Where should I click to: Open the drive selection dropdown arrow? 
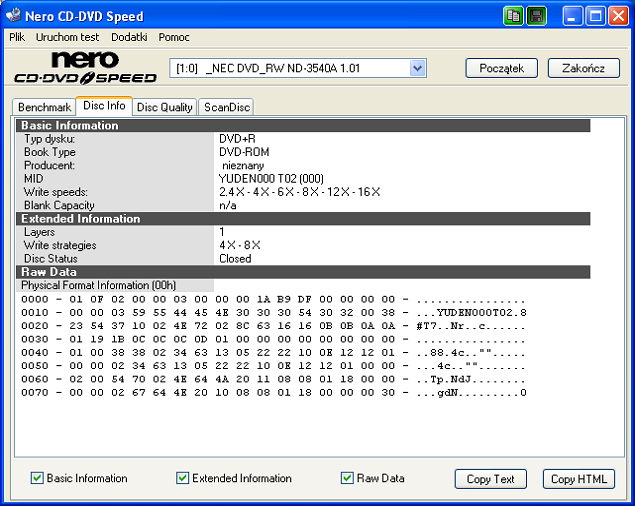418,68
